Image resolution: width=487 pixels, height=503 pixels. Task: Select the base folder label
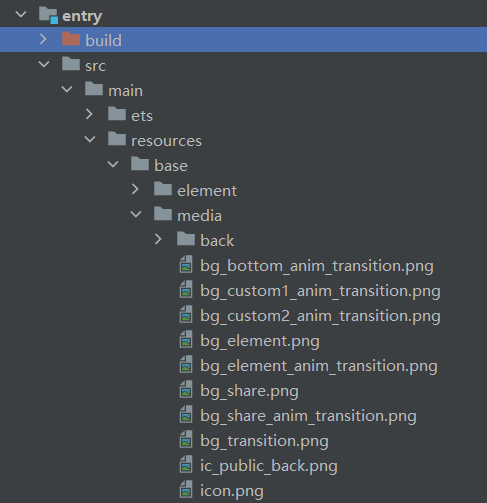(171, 166)
